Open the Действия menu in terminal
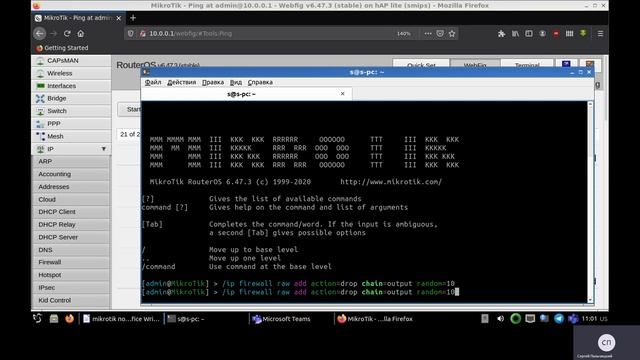 tap(182, 82)
